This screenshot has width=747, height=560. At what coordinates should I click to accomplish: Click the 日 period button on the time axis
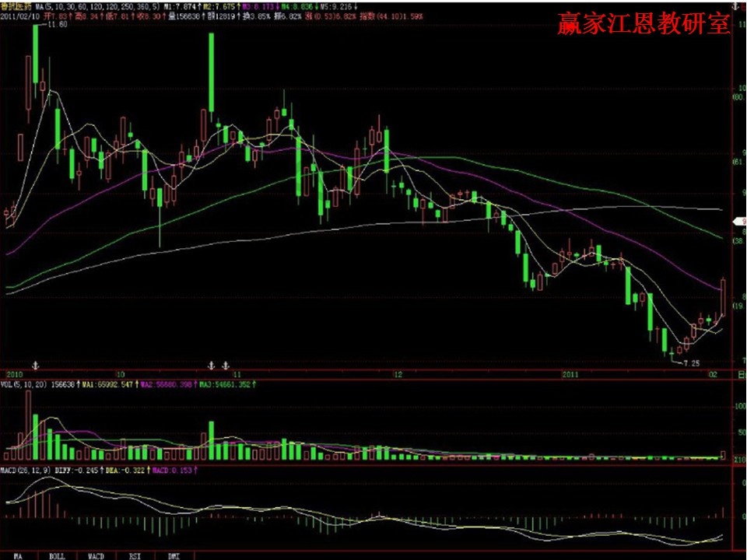pos(741,374)
